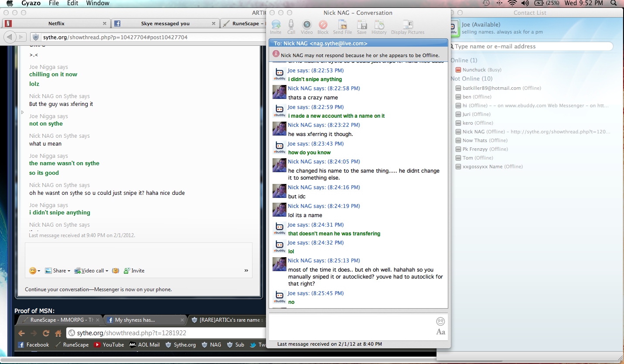Click the Bluetooth icon in menu bar
The height and width of the screenshot is (364, 624).
499,3
